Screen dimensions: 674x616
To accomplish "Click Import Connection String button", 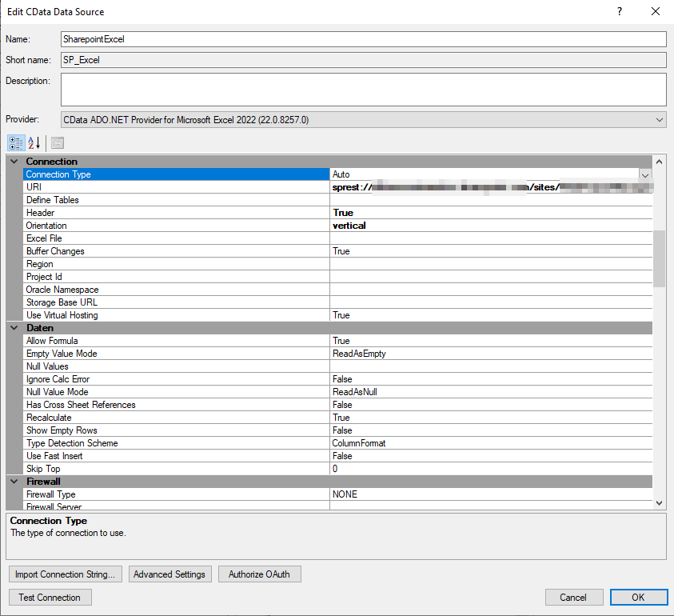I will point(66,574).
